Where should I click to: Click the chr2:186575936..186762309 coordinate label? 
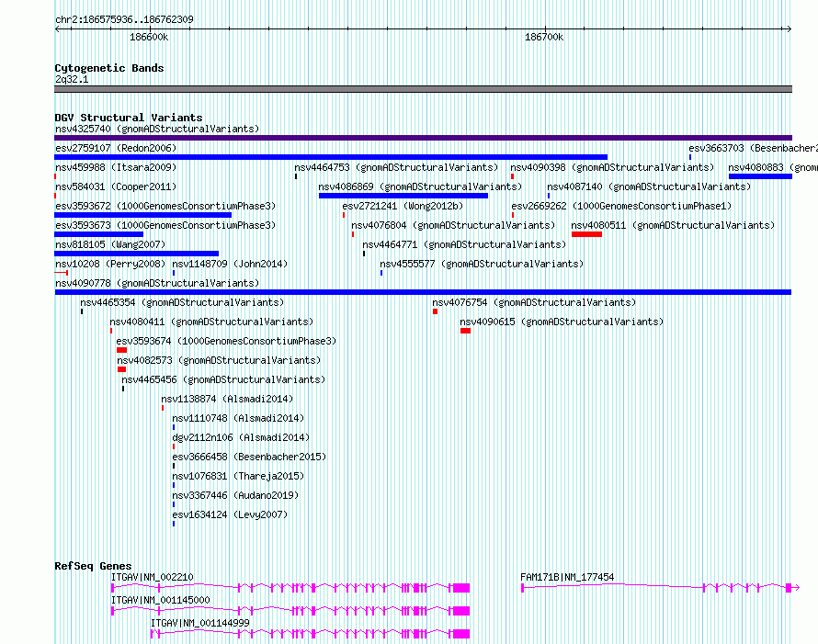(x=124, y=19)
